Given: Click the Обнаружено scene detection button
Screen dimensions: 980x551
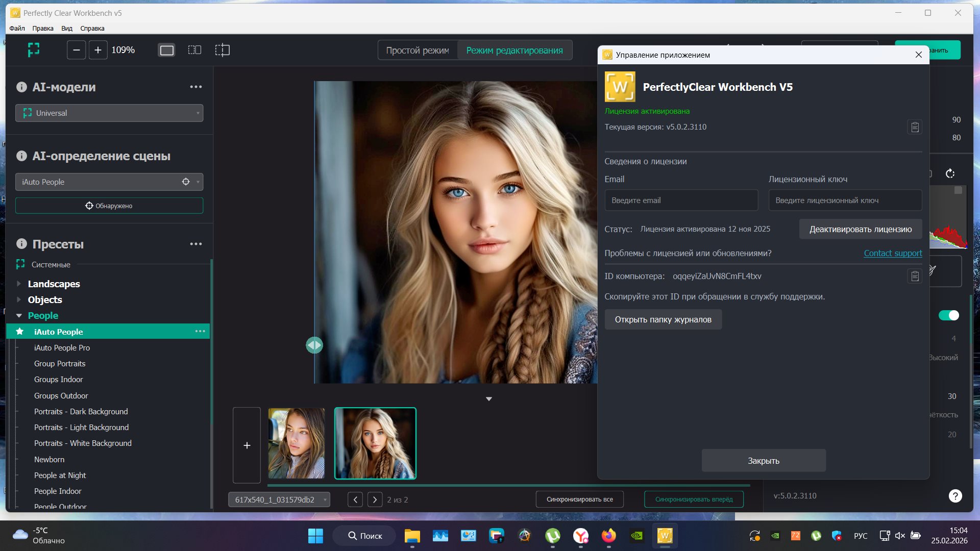Looking at the screenshot, I should [109, 206].
